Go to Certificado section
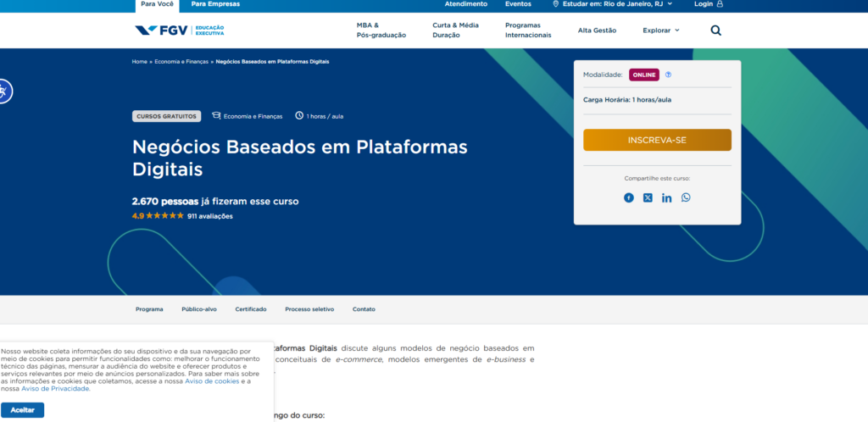This screenshot has height=422, width=868. [x=251, y=309]
